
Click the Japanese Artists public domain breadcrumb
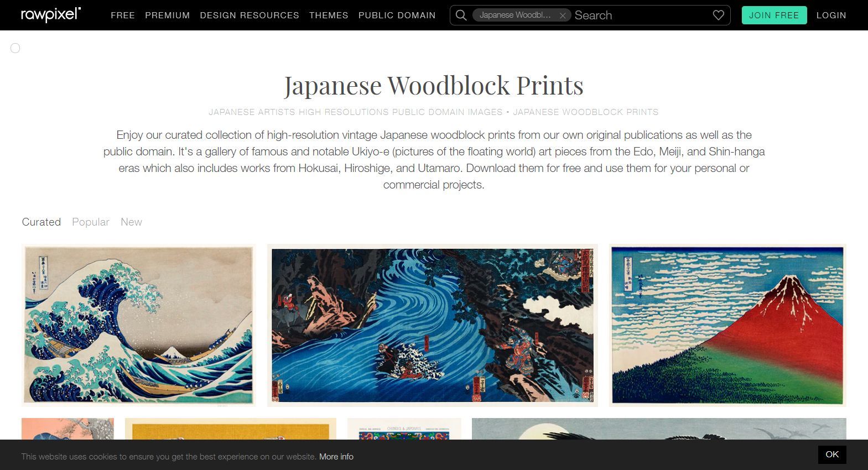click(x=356, y=112)
